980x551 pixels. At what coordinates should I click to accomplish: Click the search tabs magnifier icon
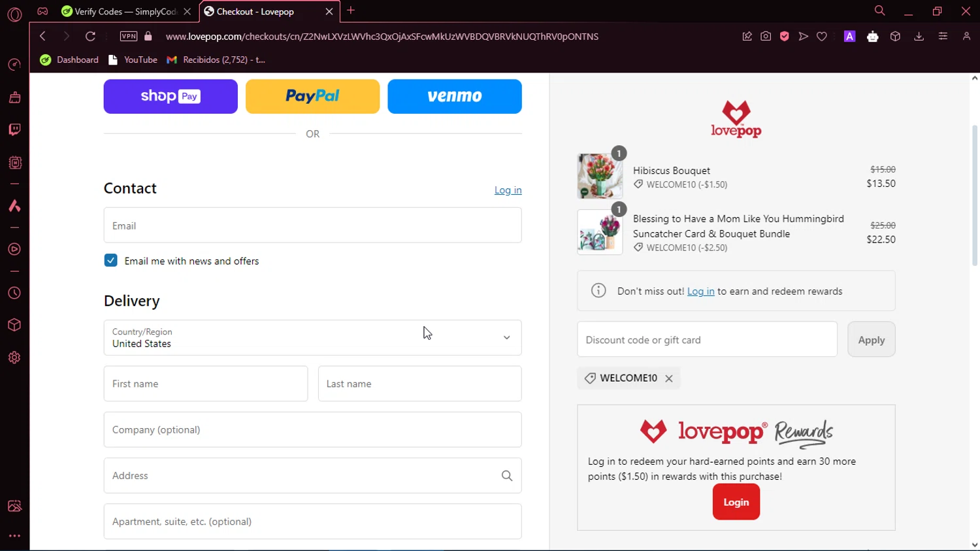pyautogui.click(x=880, y=10)
